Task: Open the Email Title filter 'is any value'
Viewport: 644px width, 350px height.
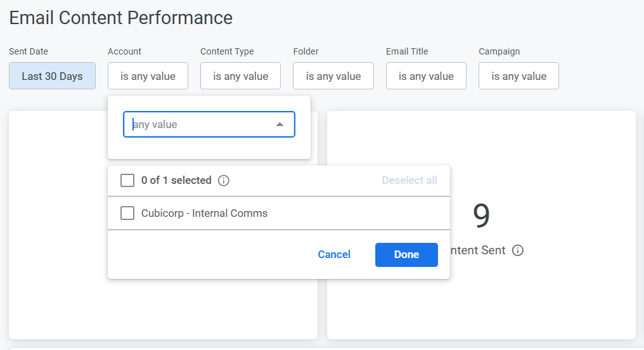Action: (426, 76)
